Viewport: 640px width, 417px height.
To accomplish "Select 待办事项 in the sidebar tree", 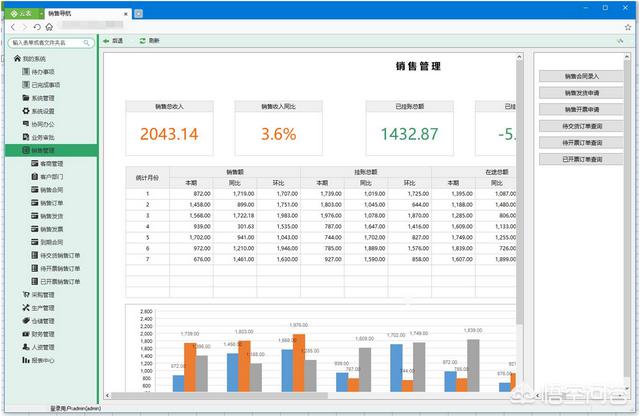I will point(42,73).
